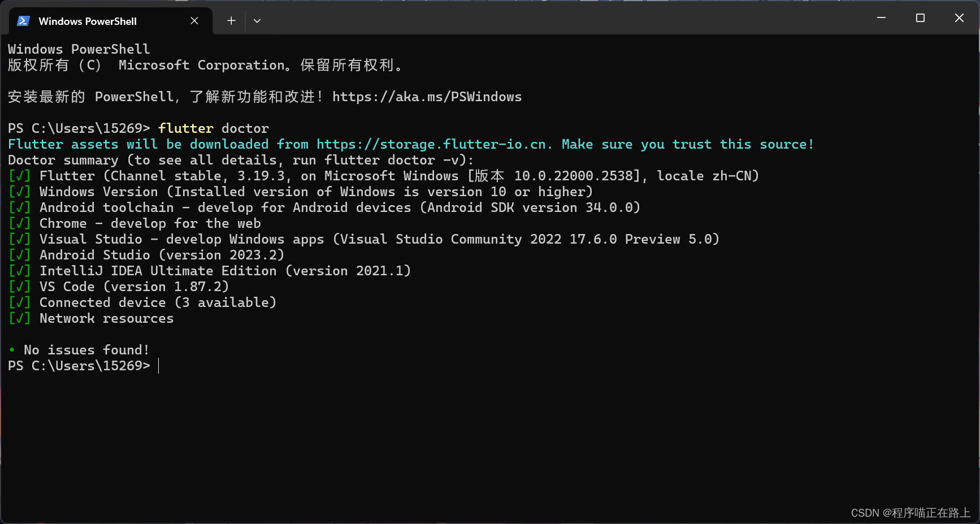Click the Android Studio version 2023.2 line
Image resolution: width=980 pixels, height=524 pixels.
(x=146, y=255)
